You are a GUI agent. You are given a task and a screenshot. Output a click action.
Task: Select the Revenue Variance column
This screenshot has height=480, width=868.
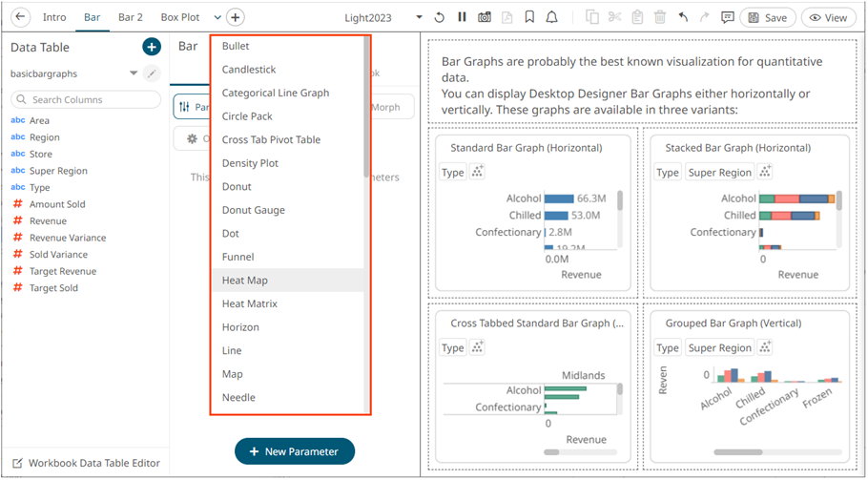(68, 238)
